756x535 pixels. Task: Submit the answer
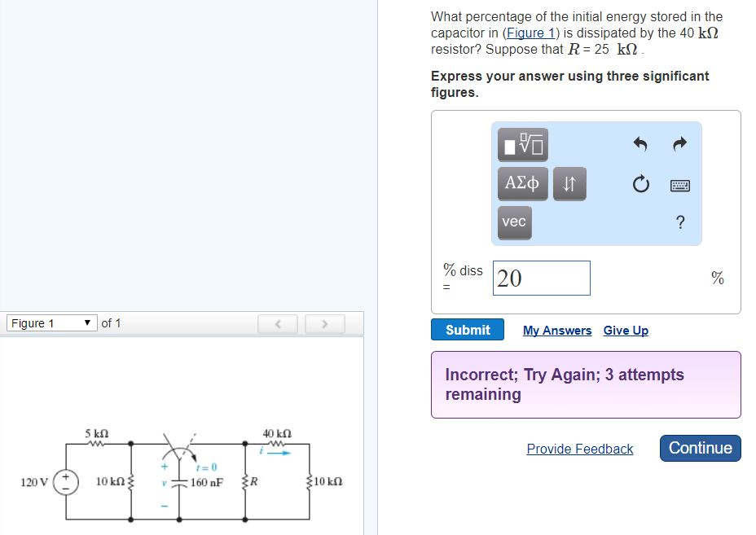tap(467, 330)
